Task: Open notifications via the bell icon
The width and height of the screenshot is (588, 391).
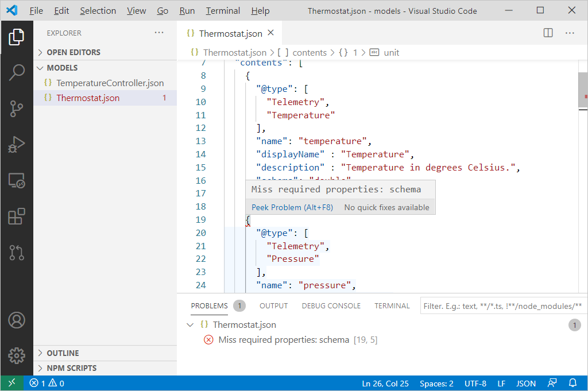Action: tap(572, 383)
